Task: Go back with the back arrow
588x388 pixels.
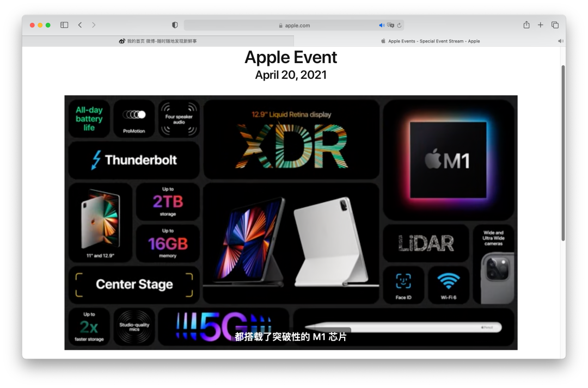Action: (80, 24)
